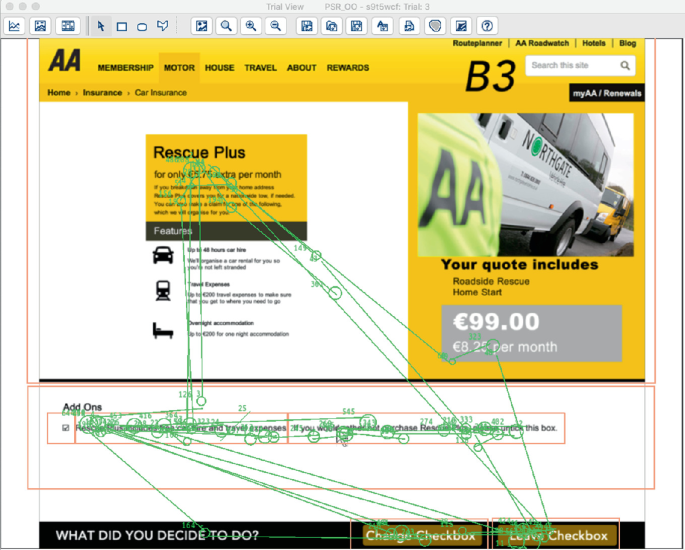The image size is (685, 550).
Task: Click the €99.00 price box
Action: (531, 333)
